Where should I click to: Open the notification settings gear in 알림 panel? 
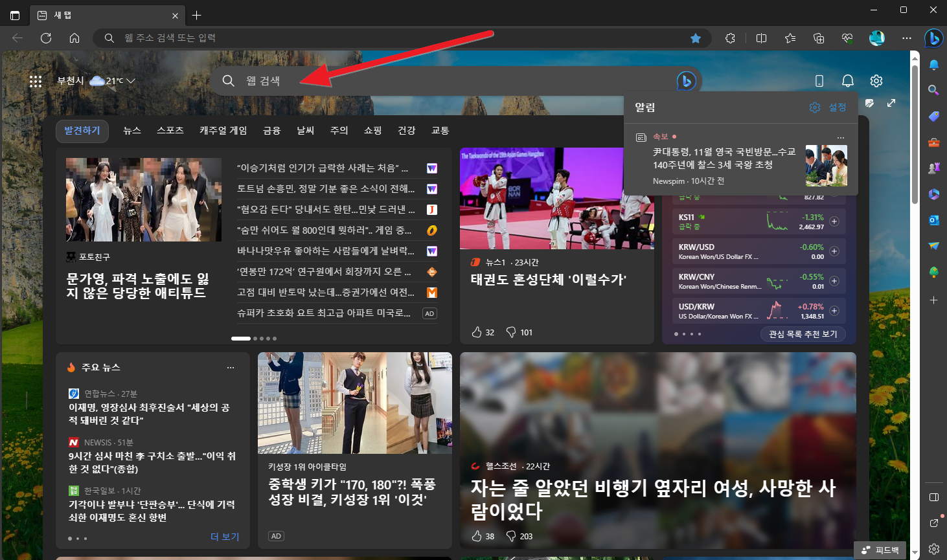[814, 107]
